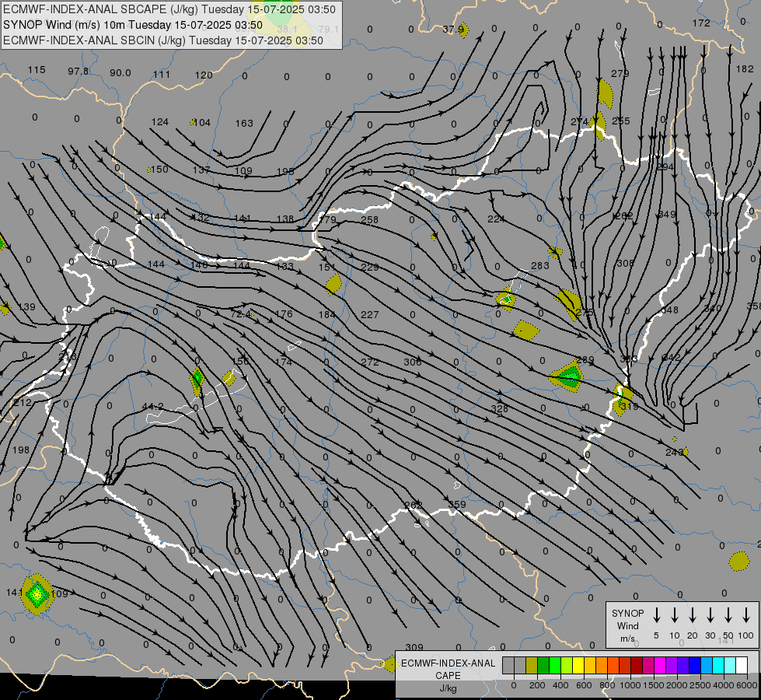Image resolution: width=761 pixels, height=700 pixels.
Task: Click the map value 309
Action: tap(414, 648)
